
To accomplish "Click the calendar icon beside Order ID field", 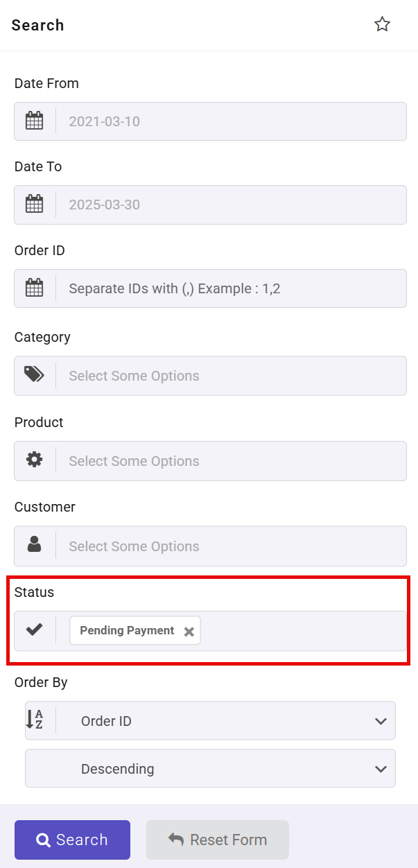I will click(x=34, y=288).
